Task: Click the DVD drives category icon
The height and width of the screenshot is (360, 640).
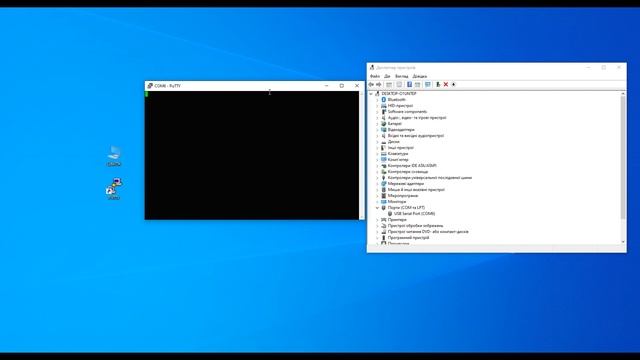Action: coord(384,231)
